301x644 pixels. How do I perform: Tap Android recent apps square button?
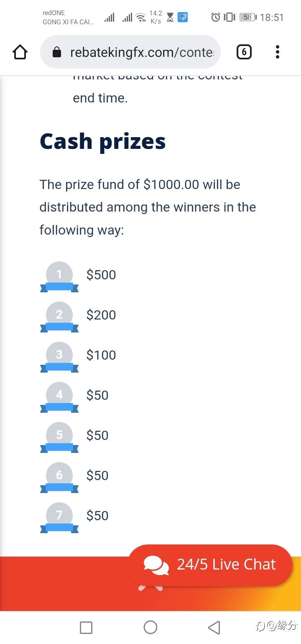click(86, 627)
